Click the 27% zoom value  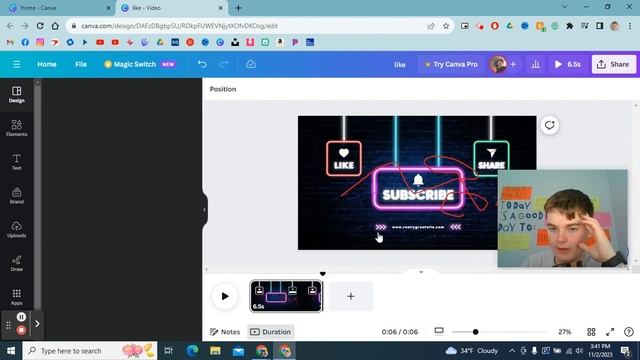(564, 332)
